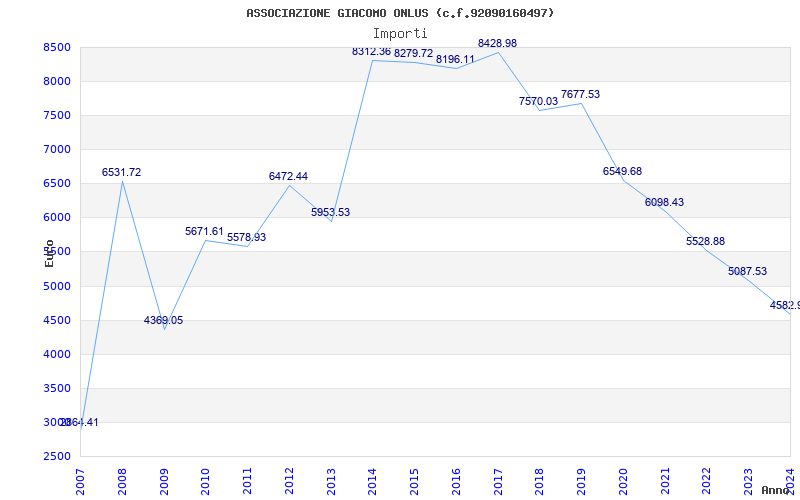Click the 7000 y-axis label
This screenshot has height=500, width=800.
[x=57, y=149]
